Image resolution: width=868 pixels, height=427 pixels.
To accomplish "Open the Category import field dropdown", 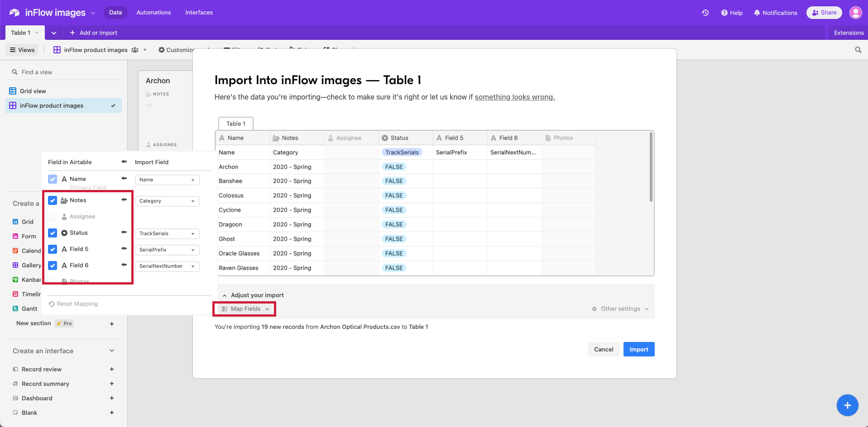I will click(x=167, y=201).
